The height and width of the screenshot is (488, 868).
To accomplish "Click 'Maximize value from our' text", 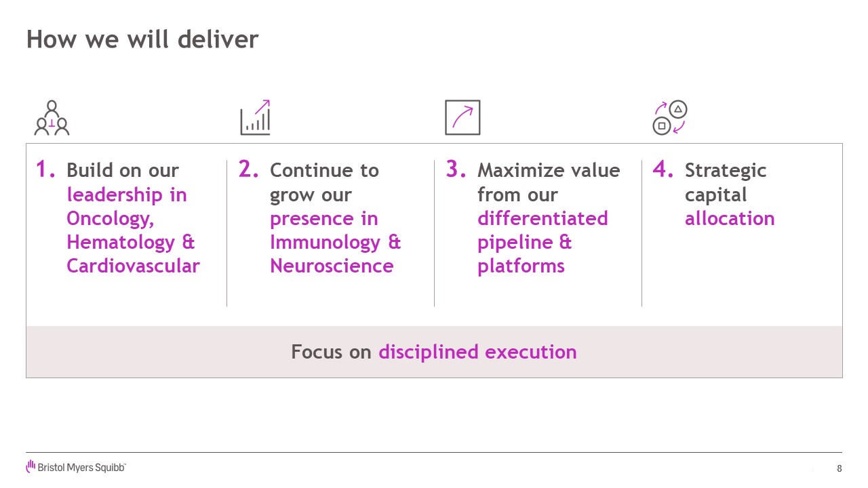I will 549,182.
